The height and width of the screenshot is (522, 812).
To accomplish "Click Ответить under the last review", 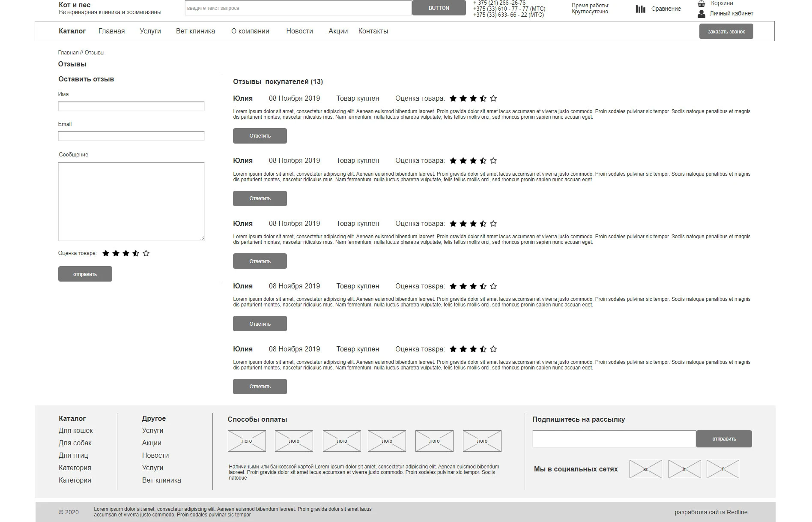I will 260,387.
